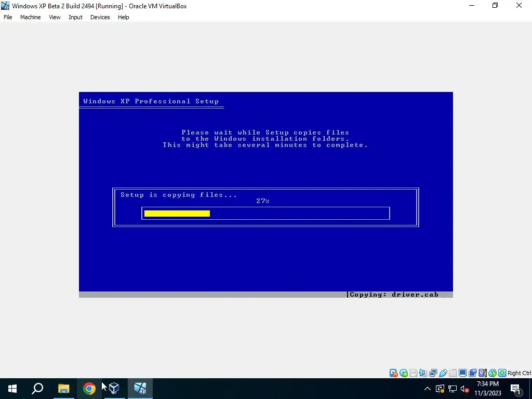Screen dimensions: 532x399
Task: Click the shared folders indicator icon
Action: pyautogui.click(x=453, y=373)
